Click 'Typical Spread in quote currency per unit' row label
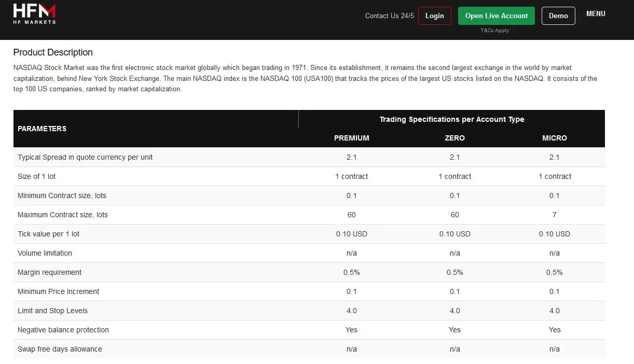Image resolution: width=634 pixels, height=364 pixels. click(85, 157)
